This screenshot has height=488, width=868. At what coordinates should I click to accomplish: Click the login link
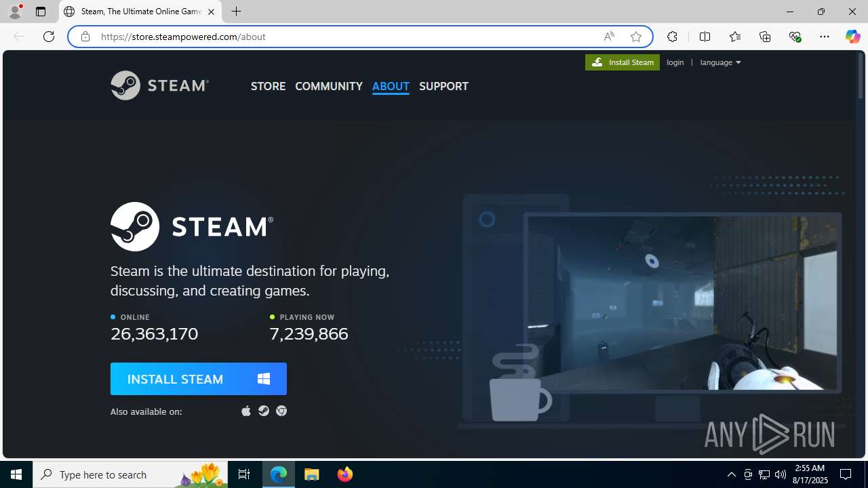click(675, 62)
